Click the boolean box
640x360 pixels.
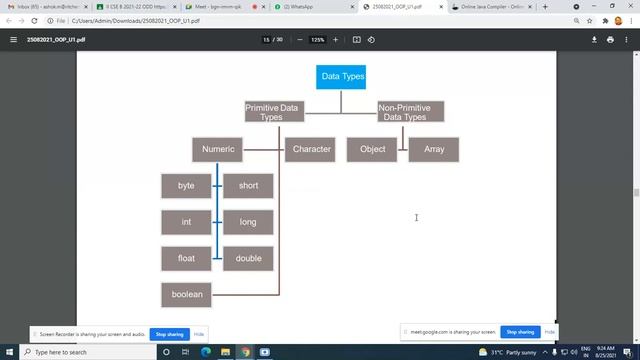pos(186,295)
